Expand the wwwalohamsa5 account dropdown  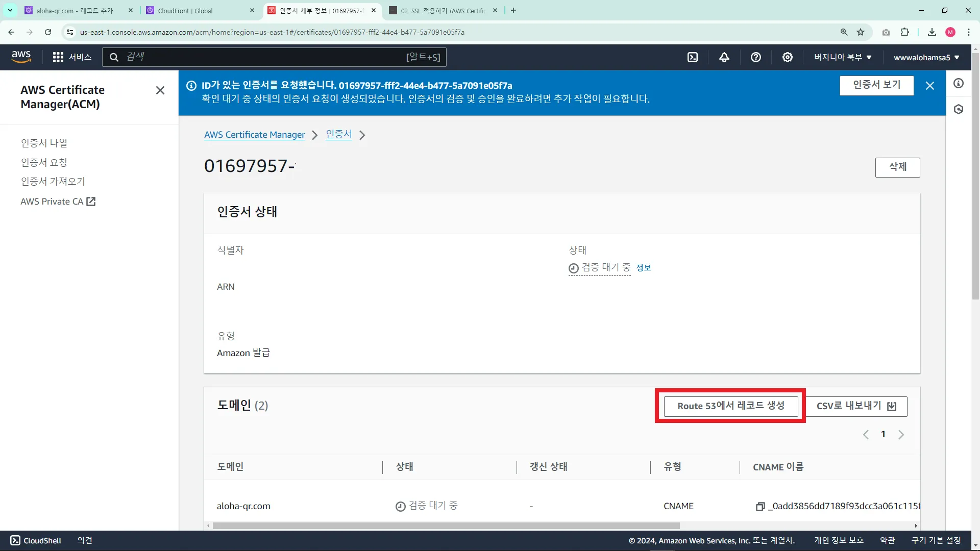point(926,57)
